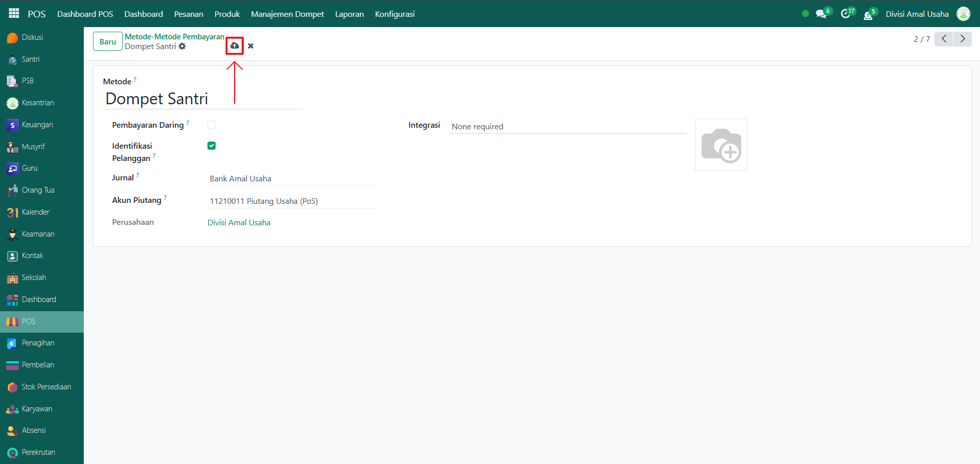Open the Jurnal selection field
The height and width of the screenshot is (464, 980).
(292, 179)
